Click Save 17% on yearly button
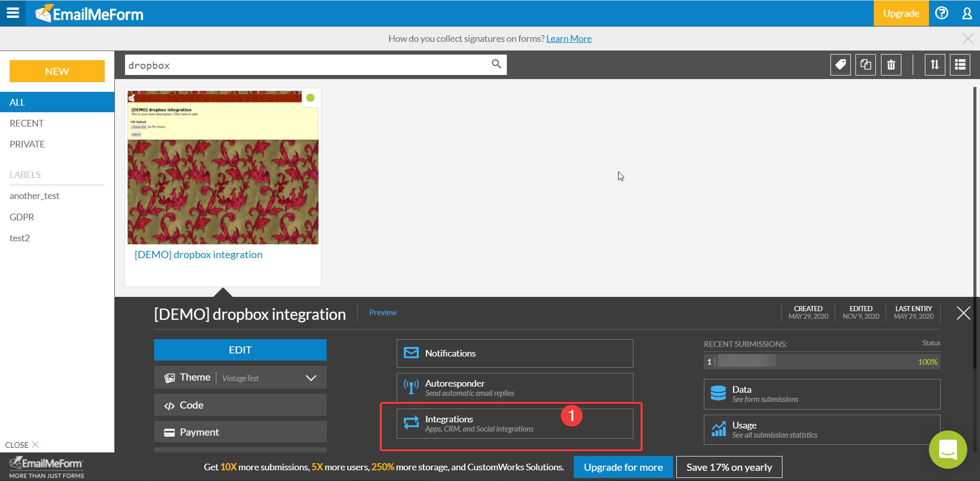The image size is (980, 481). point(729,467)
